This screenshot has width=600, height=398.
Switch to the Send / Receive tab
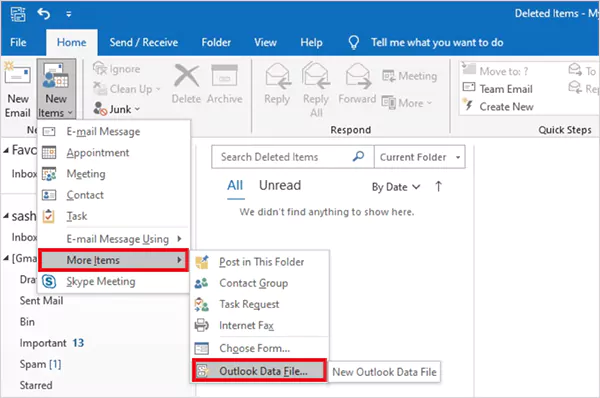click(x=143, y=42)
